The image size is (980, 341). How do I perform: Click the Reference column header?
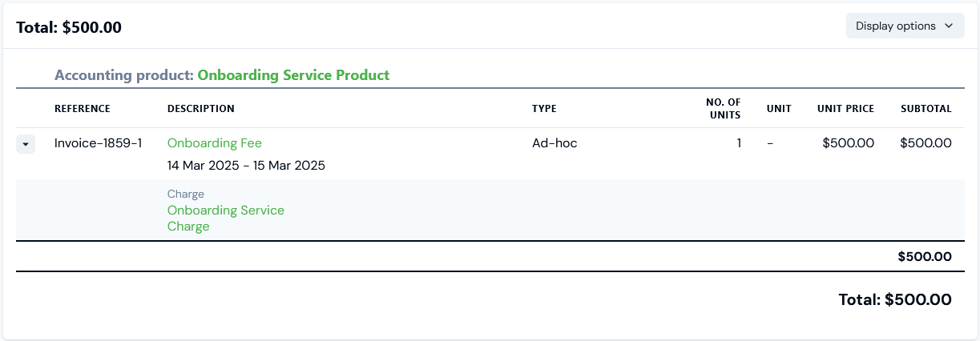[83, 109]
